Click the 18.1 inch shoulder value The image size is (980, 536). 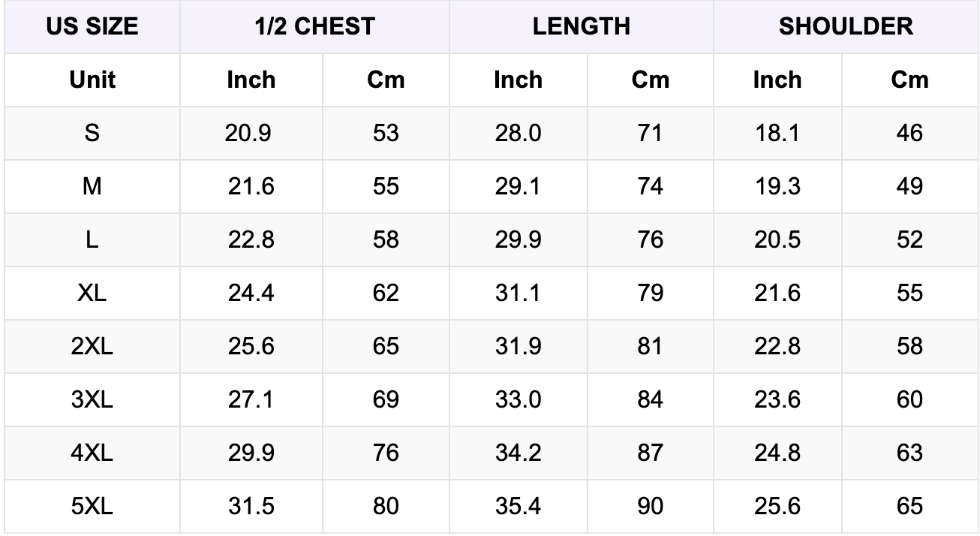(777, 133)
